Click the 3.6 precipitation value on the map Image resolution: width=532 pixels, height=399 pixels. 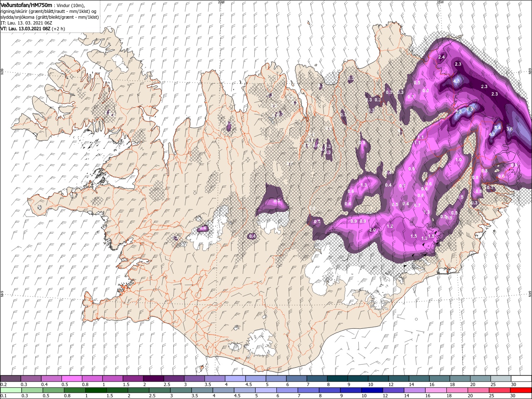click(x=510, y=129)
